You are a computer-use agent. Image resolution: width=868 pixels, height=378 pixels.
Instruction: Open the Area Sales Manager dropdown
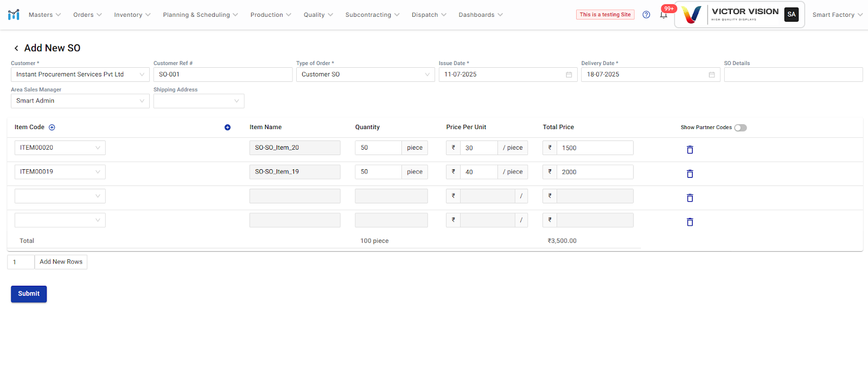80,101
